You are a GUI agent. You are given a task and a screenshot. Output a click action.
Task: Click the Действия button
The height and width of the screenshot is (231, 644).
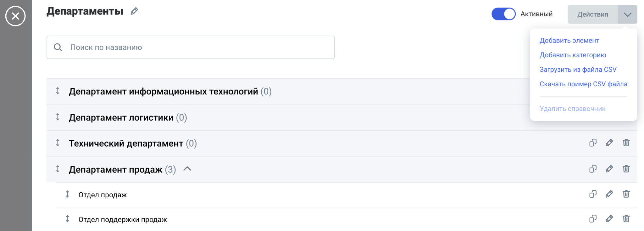[x=592, y=14]
